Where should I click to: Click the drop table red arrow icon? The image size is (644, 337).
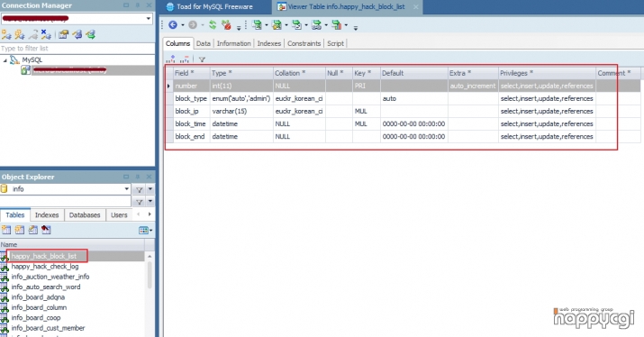pos(46,230)
